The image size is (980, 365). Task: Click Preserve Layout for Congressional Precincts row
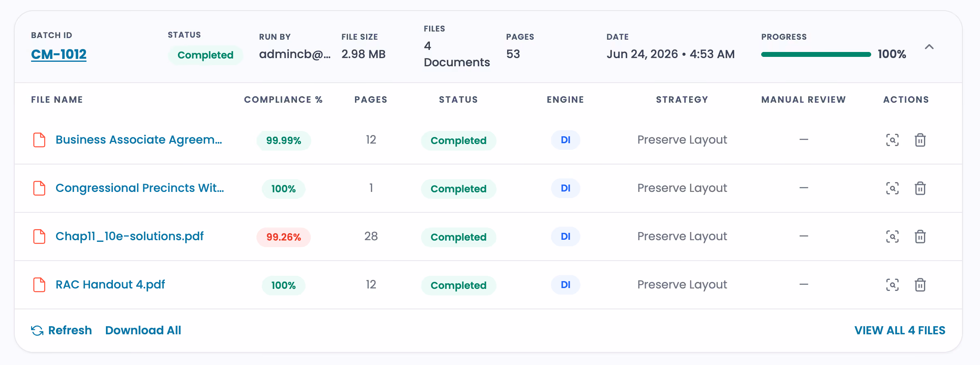pos(682,188)
